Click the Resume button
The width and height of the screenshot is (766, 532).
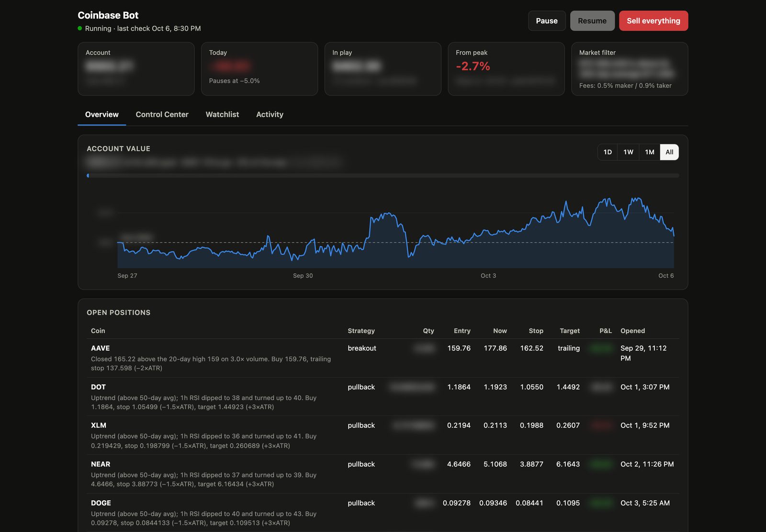pyautogui.click(x=592, y=21)
